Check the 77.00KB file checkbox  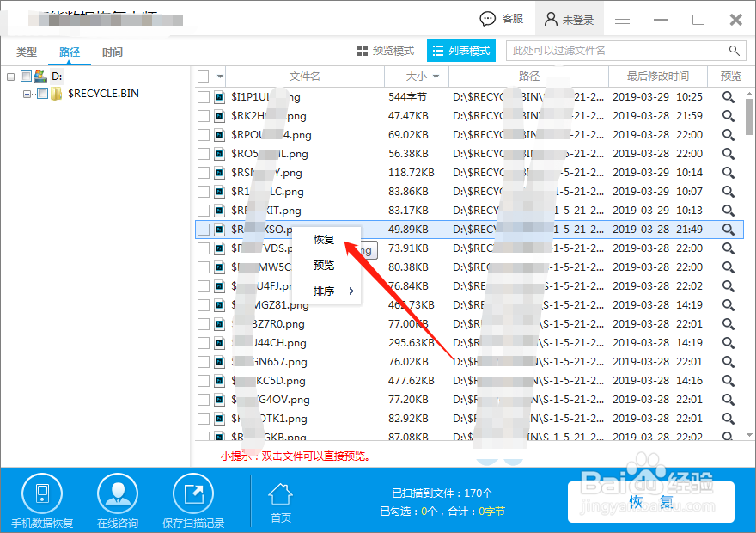[x=204, y=323]
